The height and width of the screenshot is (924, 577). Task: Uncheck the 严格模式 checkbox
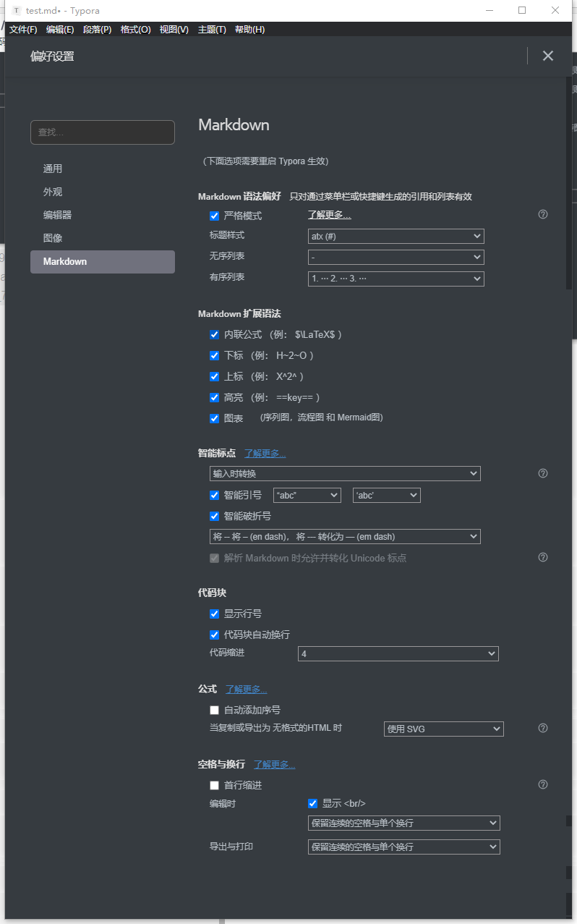click(214, 215)
